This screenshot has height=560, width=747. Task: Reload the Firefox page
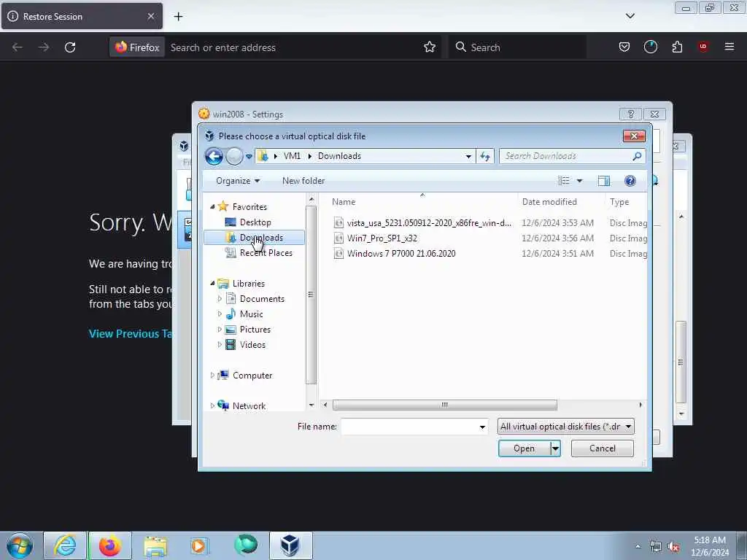[x=70, y=47]
